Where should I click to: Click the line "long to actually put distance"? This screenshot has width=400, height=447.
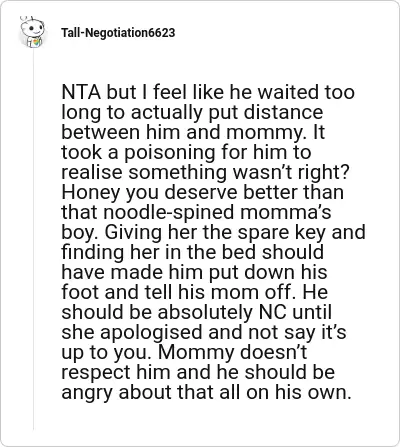coord(192,112)
